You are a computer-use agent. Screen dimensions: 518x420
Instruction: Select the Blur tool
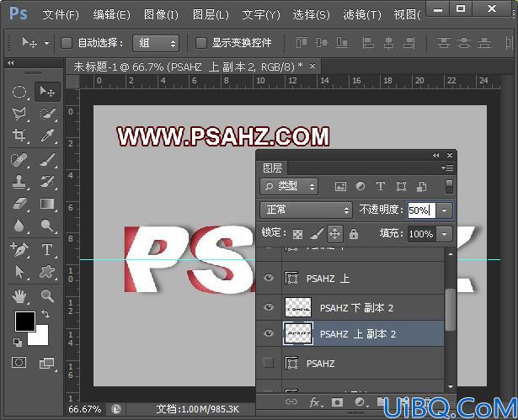19,226
